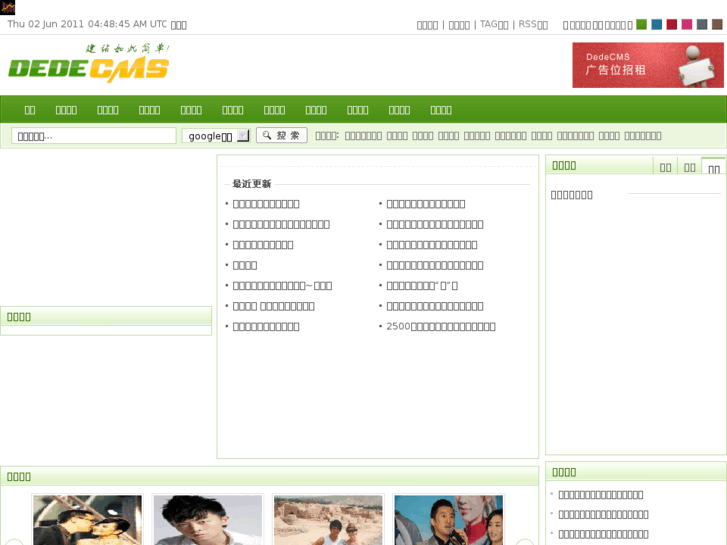Click the small app icon at window corner
Image resolution: width=727 pixels, height=545 pixels.
tap(7, 7)
